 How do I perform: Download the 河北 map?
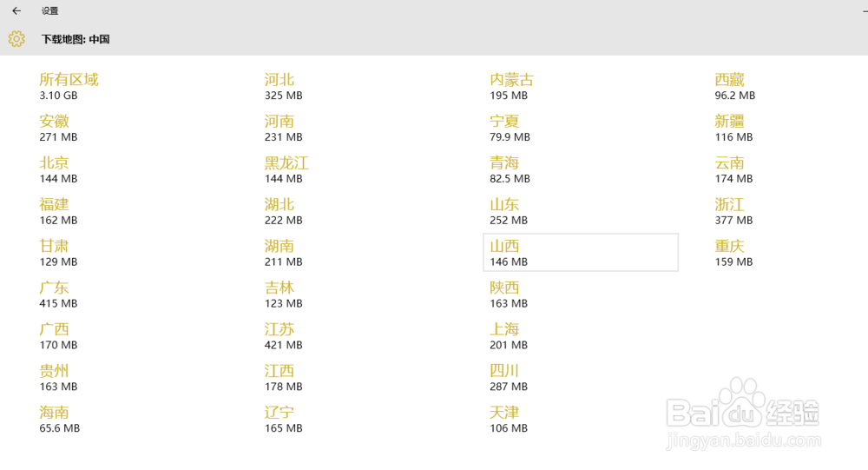coord(283,86)
